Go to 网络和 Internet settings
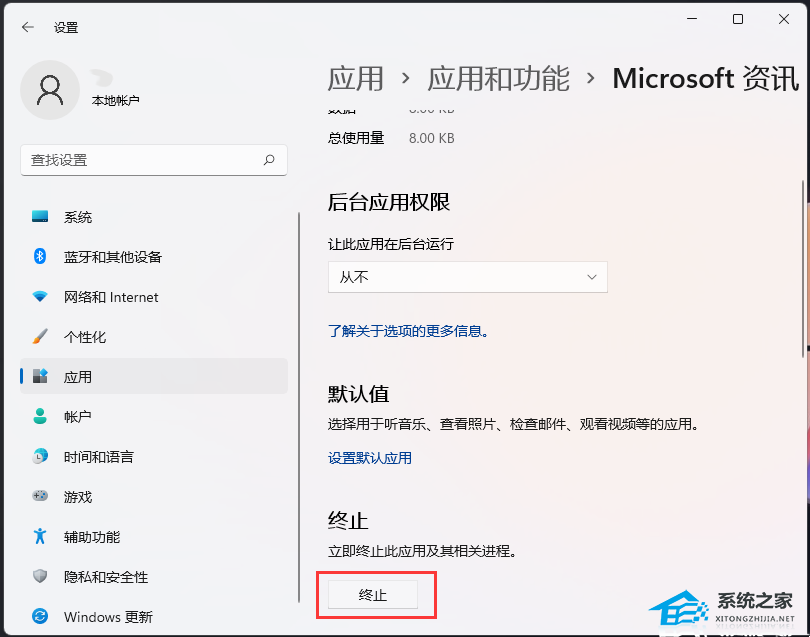Viewport: 810px width, 637px height. [154, 297]
